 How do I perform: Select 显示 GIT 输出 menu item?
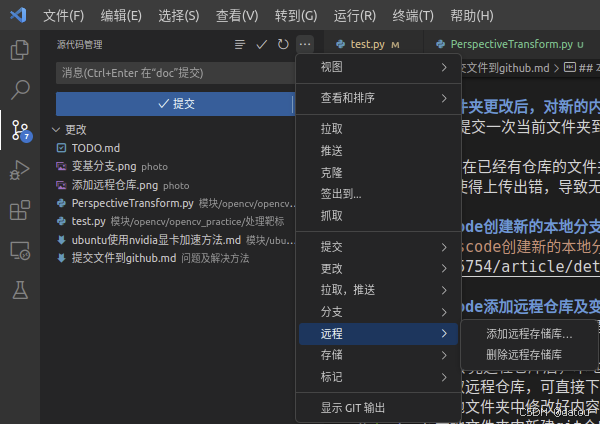(378, 408)
